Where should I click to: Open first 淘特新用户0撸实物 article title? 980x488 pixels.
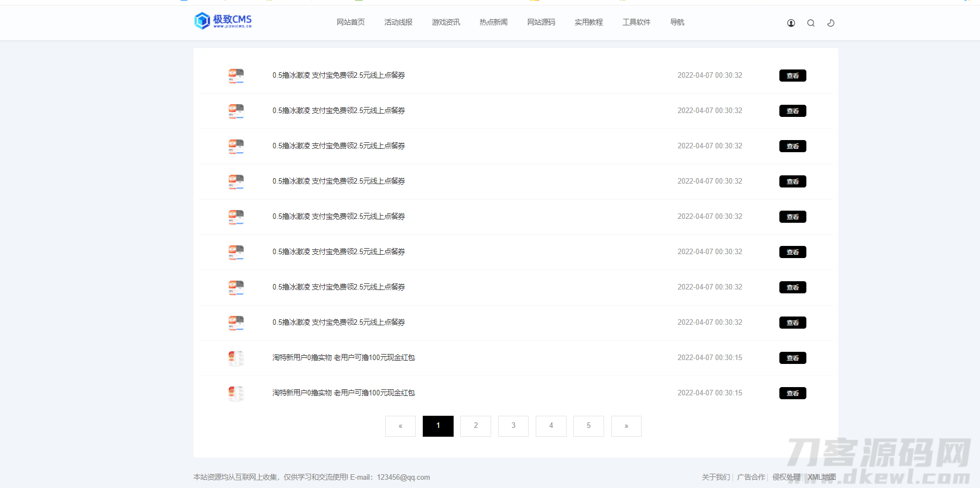343,358
